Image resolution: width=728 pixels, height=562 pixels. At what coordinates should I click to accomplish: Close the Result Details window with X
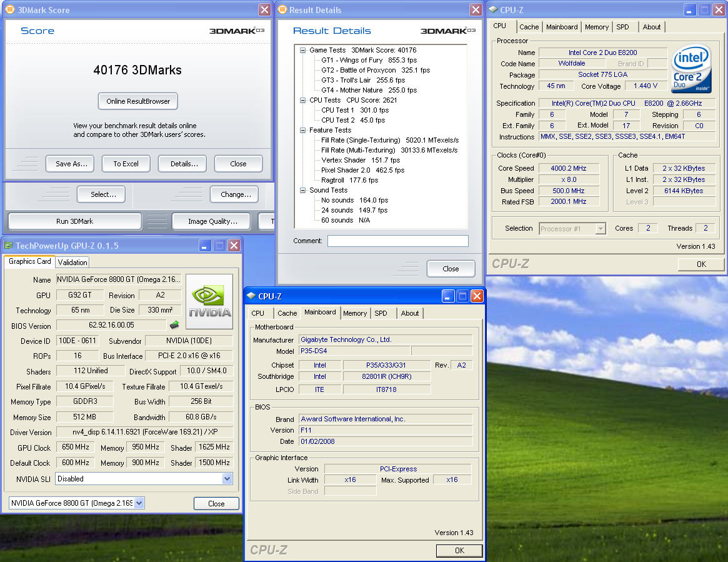[476, 9]
